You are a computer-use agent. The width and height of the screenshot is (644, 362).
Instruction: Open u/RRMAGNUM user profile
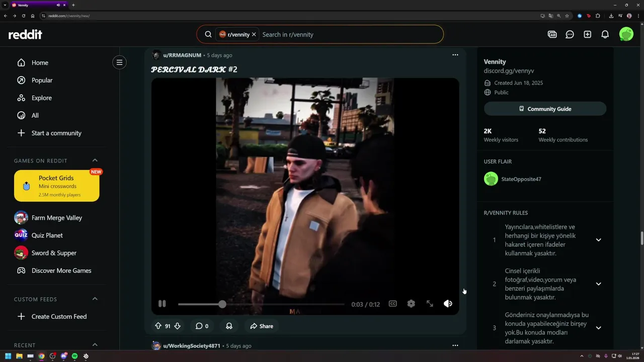(182, 55)
